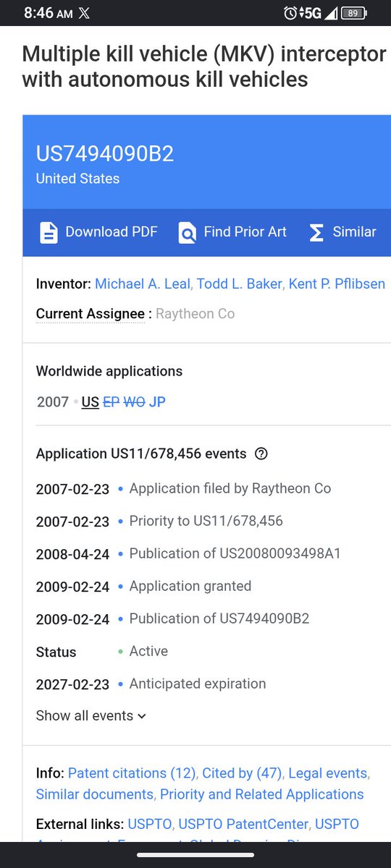Open Patent citations (12) section
Viewport: 391px width, 868px height.
click(132, 773)
